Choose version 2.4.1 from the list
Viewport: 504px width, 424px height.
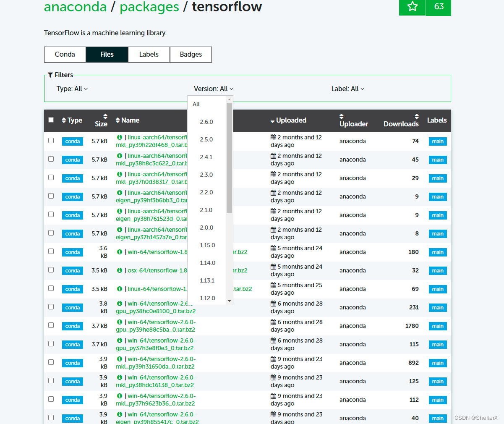tap(206, 157)
